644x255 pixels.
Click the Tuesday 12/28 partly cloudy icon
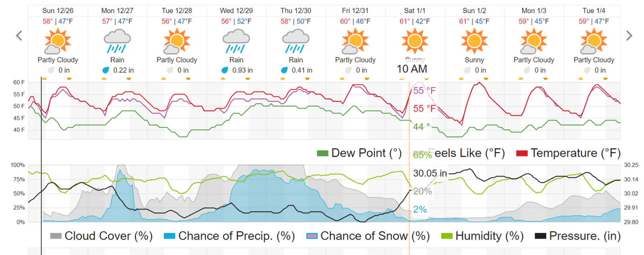pyautogui.click(x=177, y=41)
